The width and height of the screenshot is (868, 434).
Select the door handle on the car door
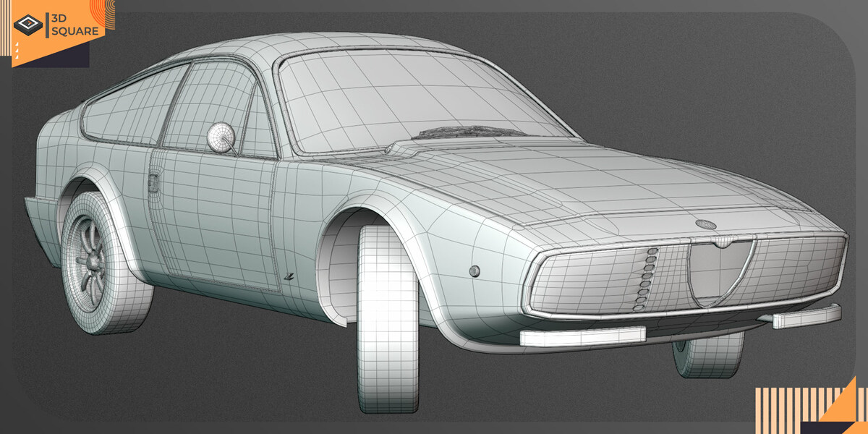pos(152,182)
